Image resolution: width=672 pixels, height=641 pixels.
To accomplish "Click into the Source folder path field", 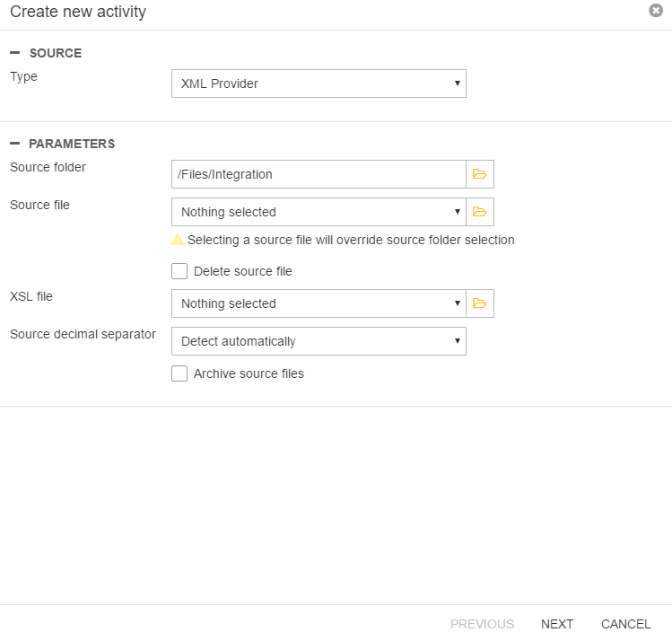I will 319,174.
